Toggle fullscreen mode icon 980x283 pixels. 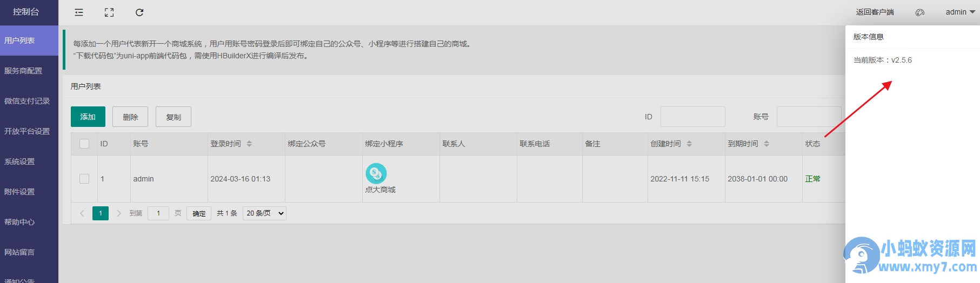(x=109, y=12)
